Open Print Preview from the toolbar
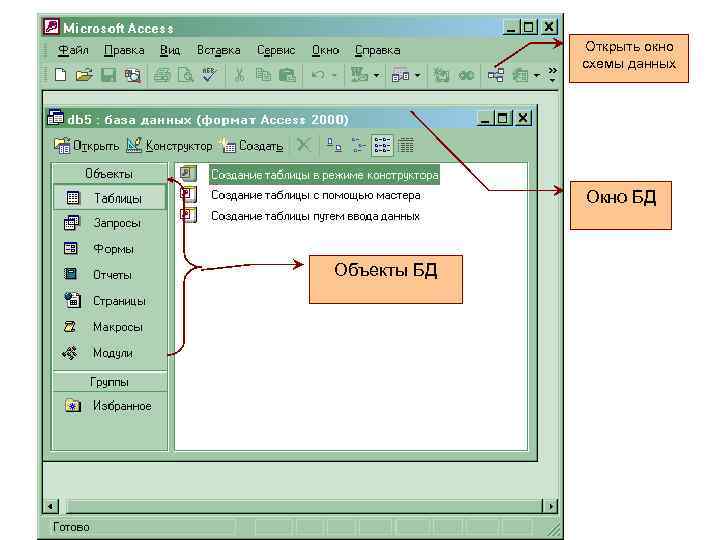Screen dimensions: 720x540 tap(186, 75)
